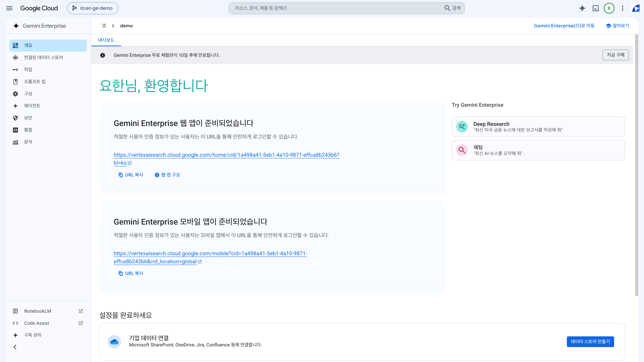Click the 설정을 완료하세요 heading

pyautogui.click(x=126, y=315)
